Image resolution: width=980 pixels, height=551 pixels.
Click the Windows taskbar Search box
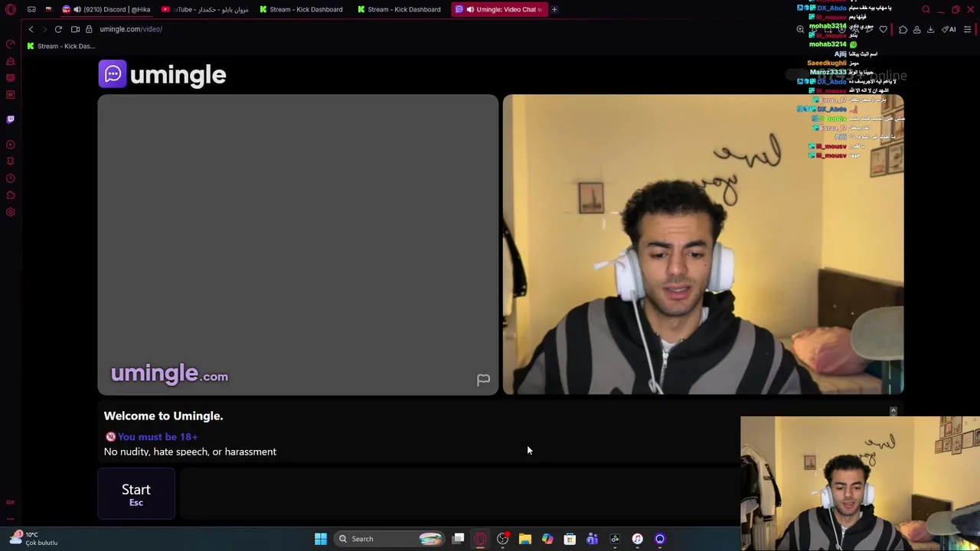click(390, 539)
